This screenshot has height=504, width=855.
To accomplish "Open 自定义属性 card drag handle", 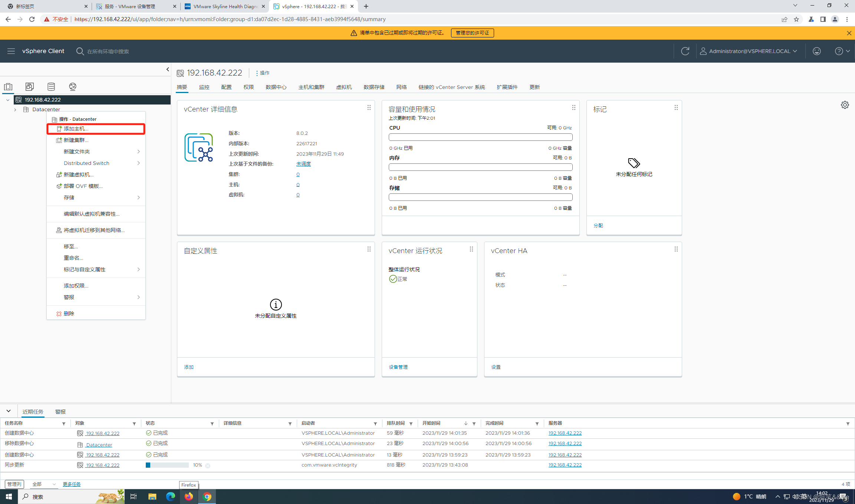I will (x=369, y=249).
